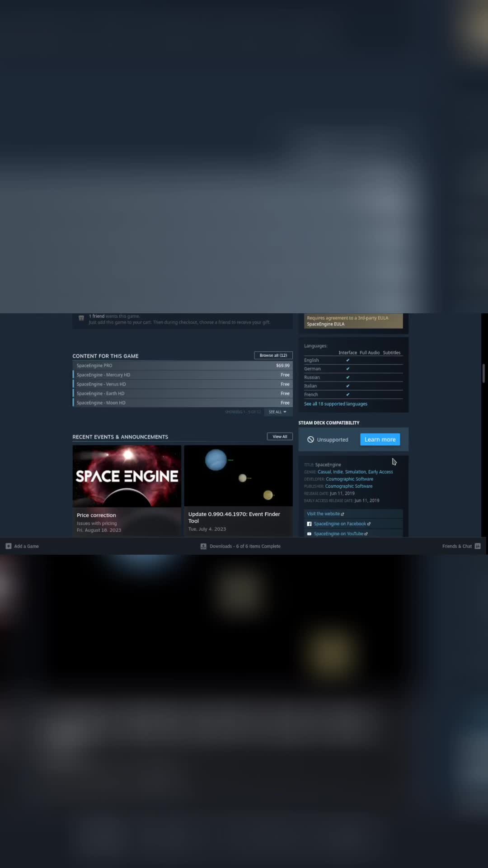
Task: Click the Facebook icon next to SpaceEngine
Action: (309, 524)
